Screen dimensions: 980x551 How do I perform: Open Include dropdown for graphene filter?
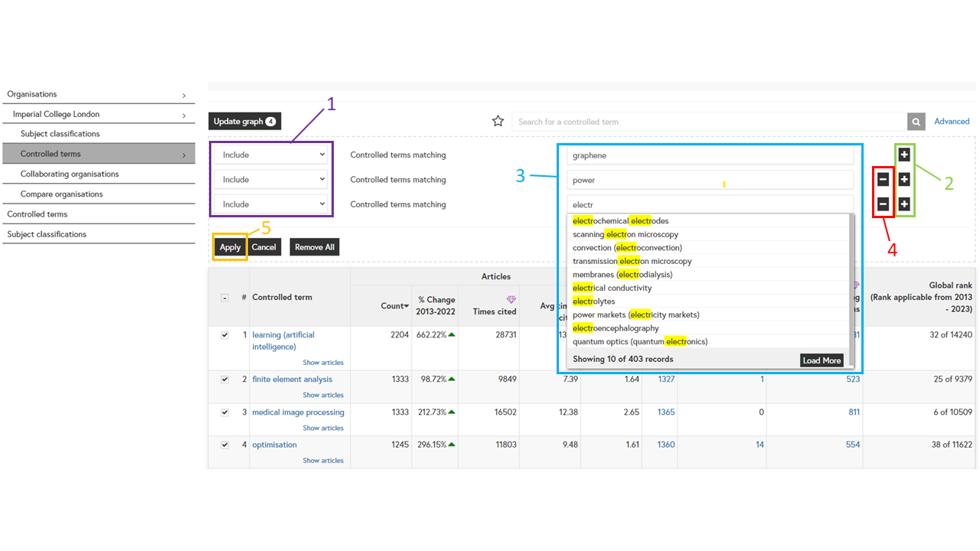[x=272, y=155]
